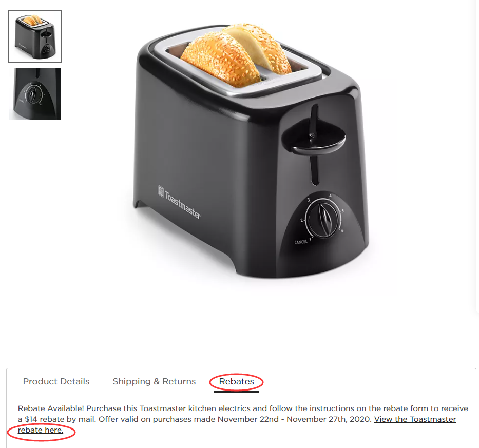Click the Toastmaster logo on the toaster side
The image size is (479, 448).
(179, 202)
